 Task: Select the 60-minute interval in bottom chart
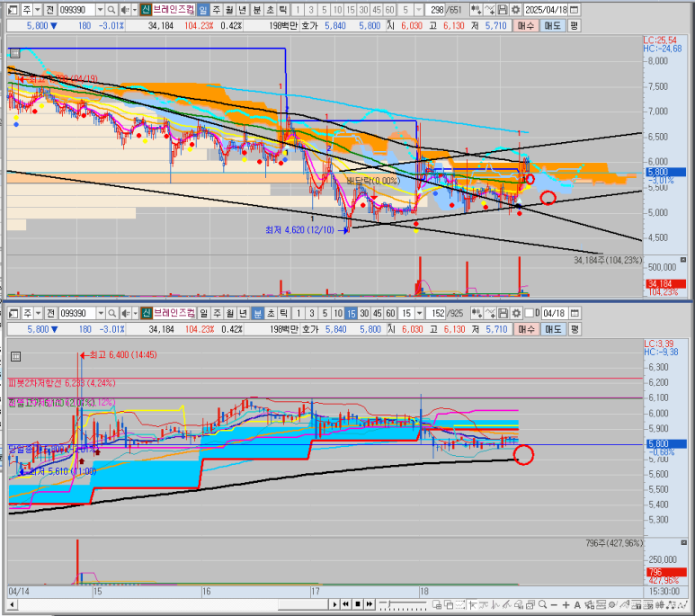tap(390, 313)
